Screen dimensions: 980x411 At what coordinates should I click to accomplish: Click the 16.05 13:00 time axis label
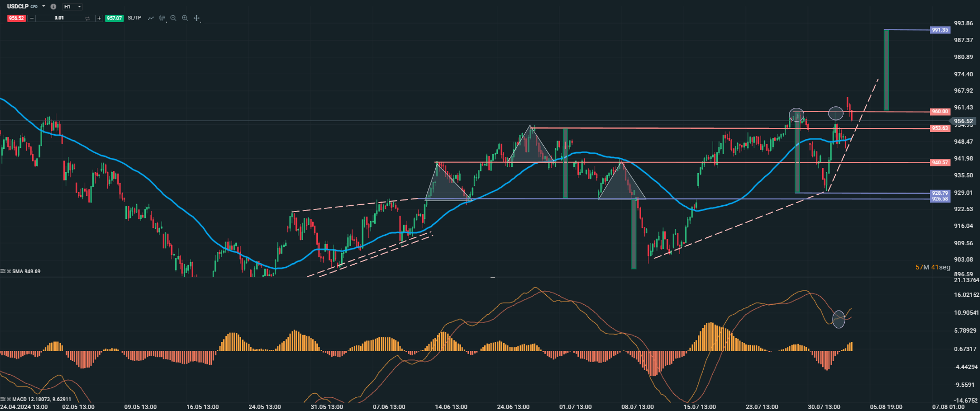point(203,407)
